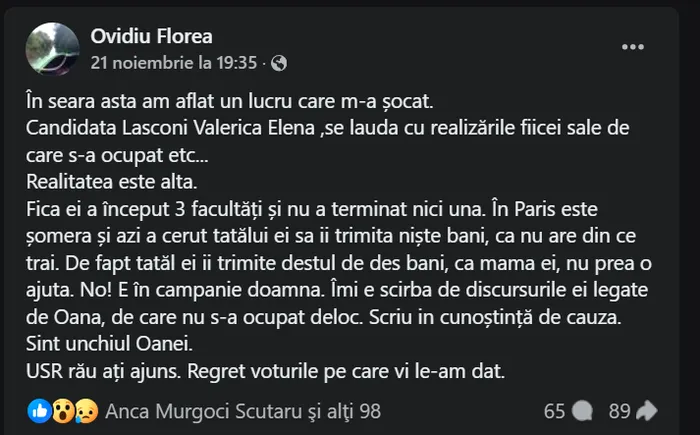Screen dimensions: 700x435
Task: Click the share arrow icon
Action: coord(647,410)
